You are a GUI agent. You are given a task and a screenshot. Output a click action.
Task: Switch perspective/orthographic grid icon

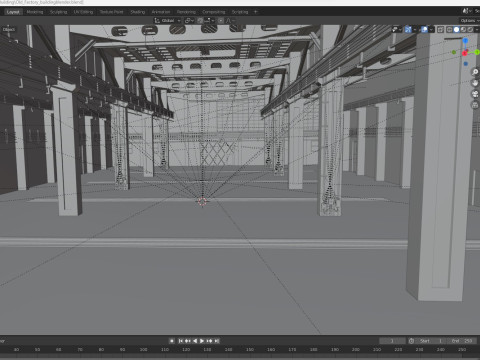click(475, 105)
